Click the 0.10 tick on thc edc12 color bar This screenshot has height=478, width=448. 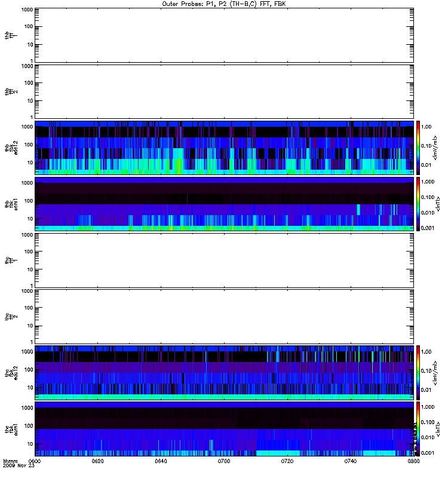[426, 370]
